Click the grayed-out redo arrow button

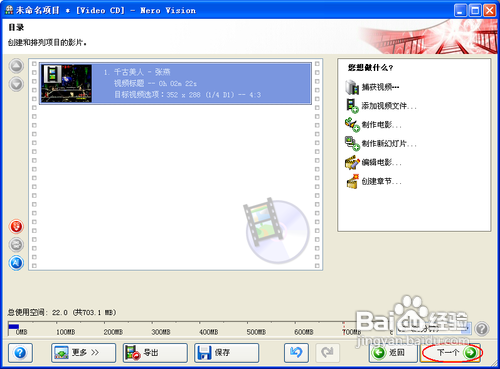[x=327, y=353]
